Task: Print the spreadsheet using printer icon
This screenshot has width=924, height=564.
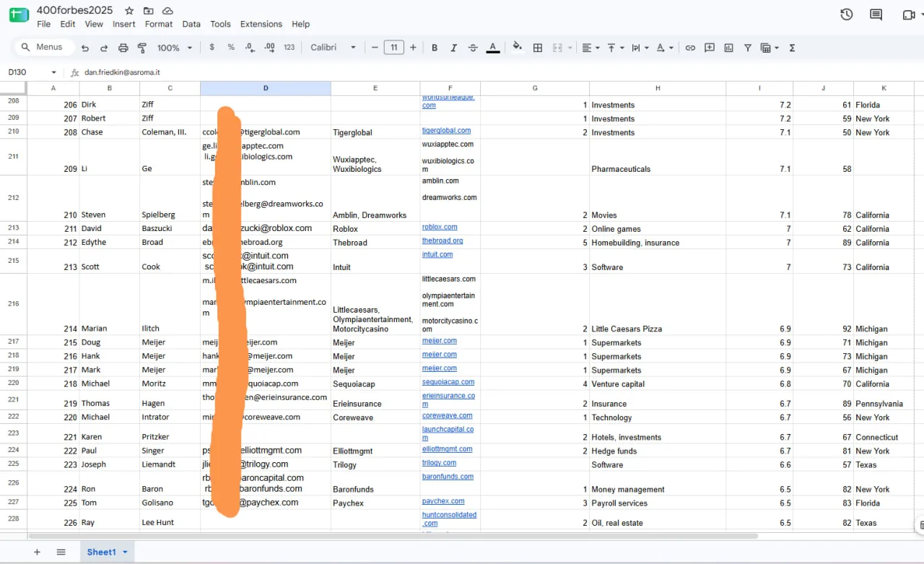Action: click(123, 48)
